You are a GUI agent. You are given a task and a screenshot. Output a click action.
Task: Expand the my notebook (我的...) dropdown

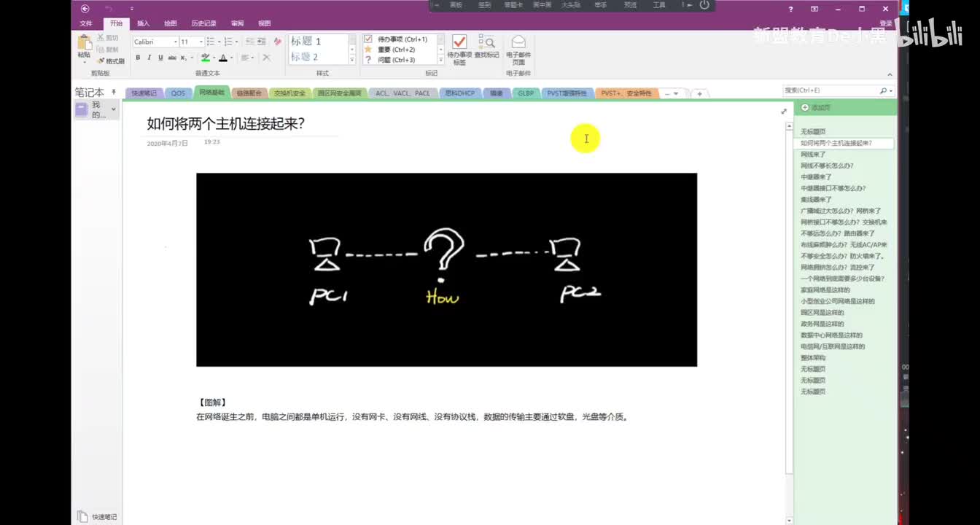(113, 109)
